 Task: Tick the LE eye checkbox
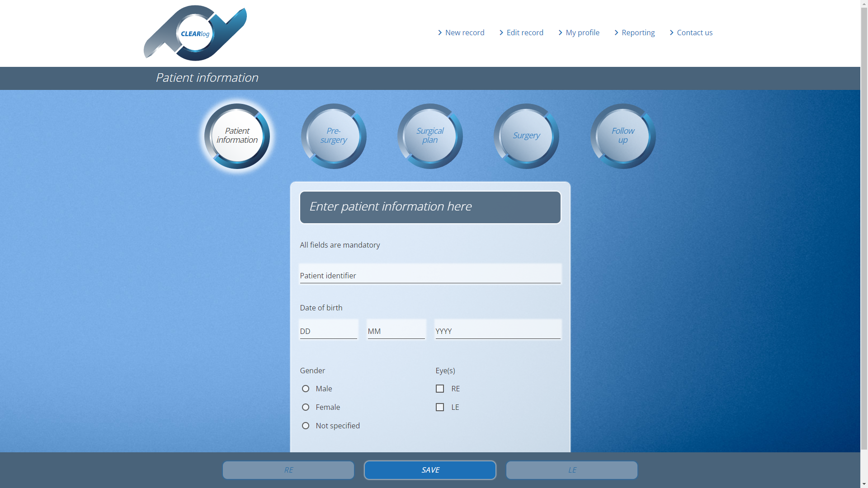(440, 407)
